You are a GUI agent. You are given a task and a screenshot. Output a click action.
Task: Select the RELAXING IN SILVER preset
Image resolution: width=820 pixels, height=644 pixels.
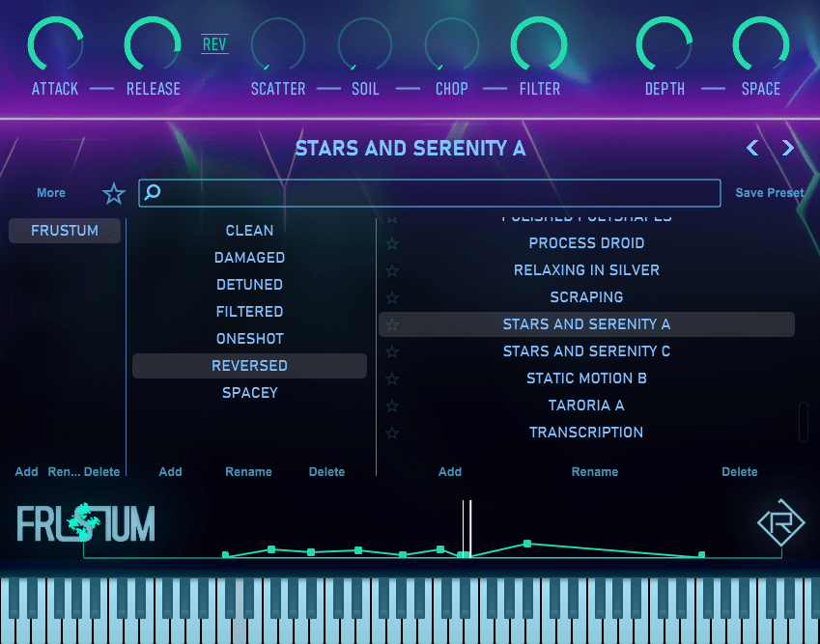tap(587, 270)
